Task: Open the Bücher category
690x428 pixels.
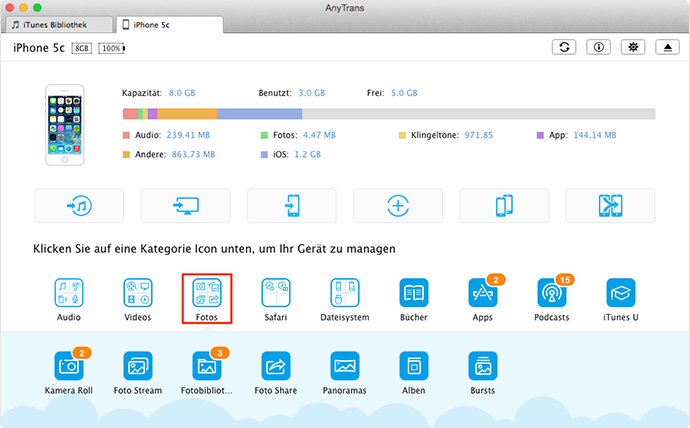Action: [414, 293]
